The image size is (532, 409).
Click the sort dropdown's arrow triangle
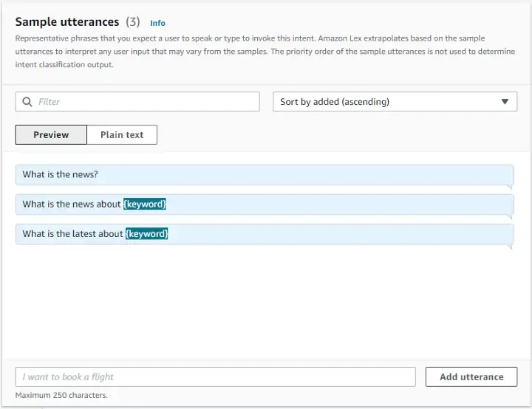pos(505,102)
